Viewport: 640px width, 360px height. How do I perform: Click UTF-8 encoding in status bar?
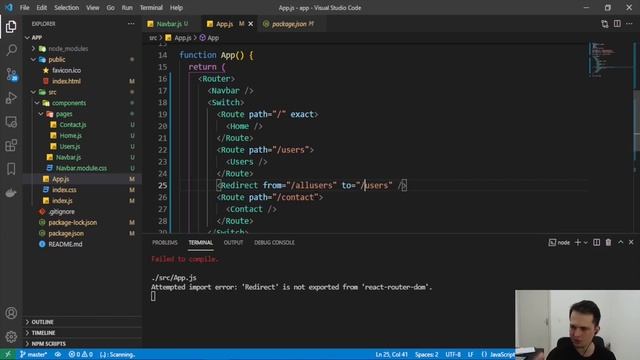click(x=453, y=354)
